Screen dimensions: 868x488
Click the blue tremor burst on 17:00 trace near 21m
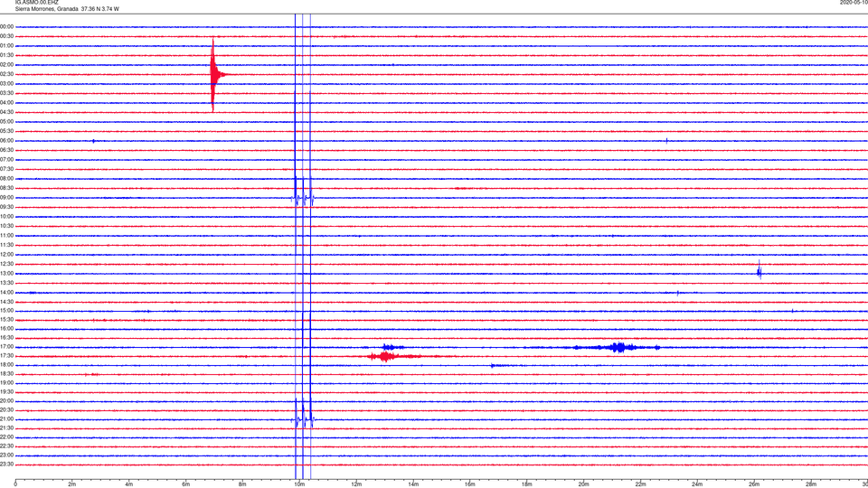[618, 347]
